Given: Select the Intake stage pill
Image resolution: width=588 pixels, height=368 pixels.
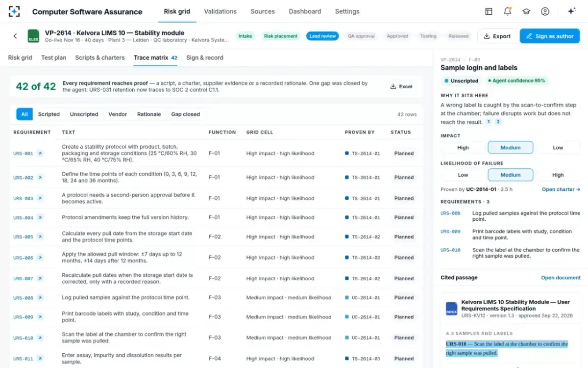Looking at the screenshot, I should pyautogui.click(x=245, y=36).
